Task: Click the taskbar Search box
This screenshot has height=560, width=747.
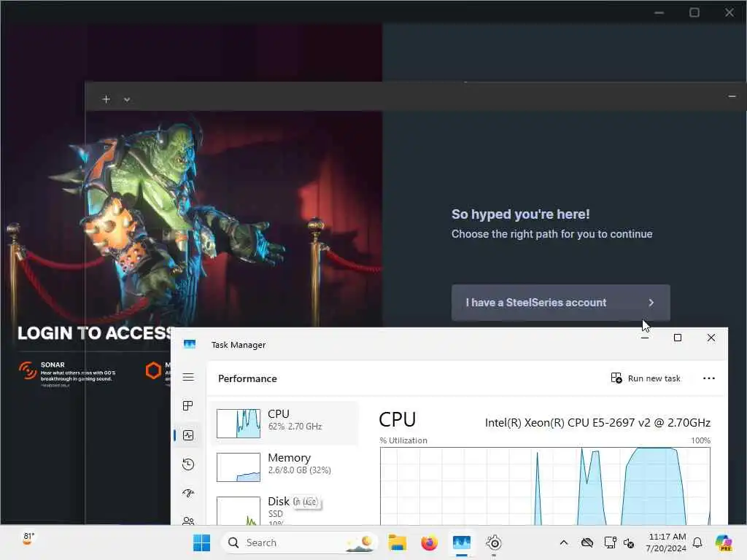Action: point(299,542)
